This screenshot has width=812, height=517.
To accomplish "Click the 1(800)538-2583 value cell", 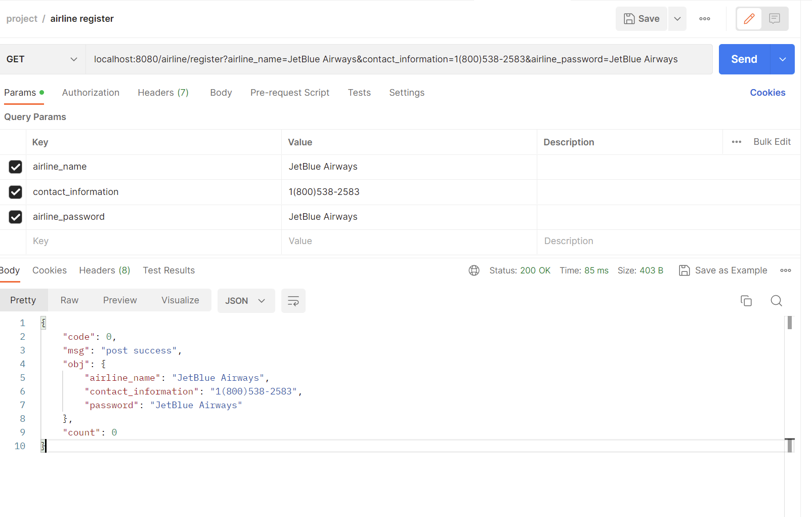I will (x=409, y=192).
